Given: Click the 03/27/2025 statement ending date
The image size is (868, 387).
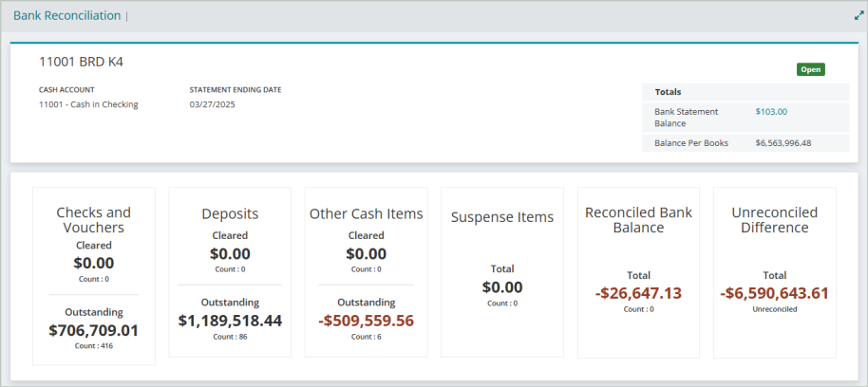Looking at the screenshot, I should coord(212,104).
